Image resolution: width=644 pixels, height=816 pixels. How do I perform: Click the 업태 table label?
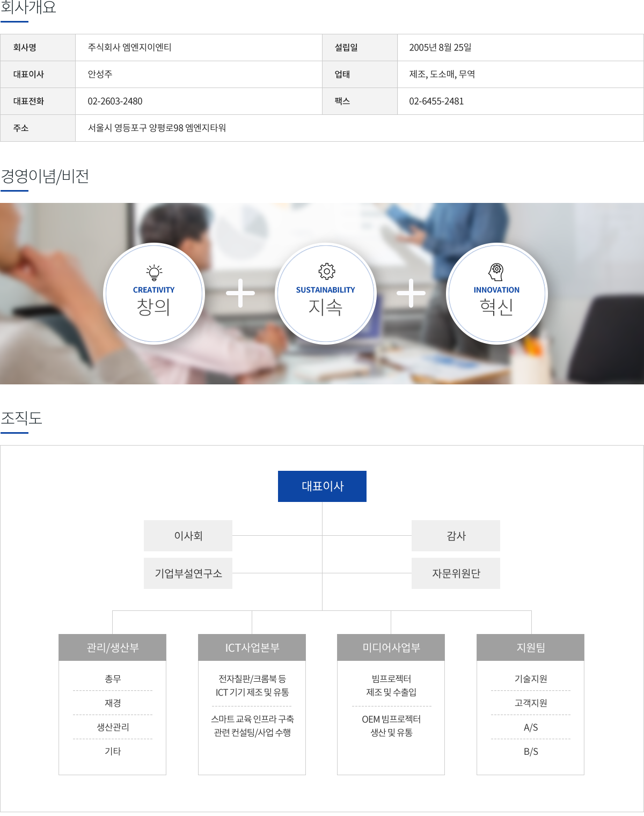pos(342,75)
